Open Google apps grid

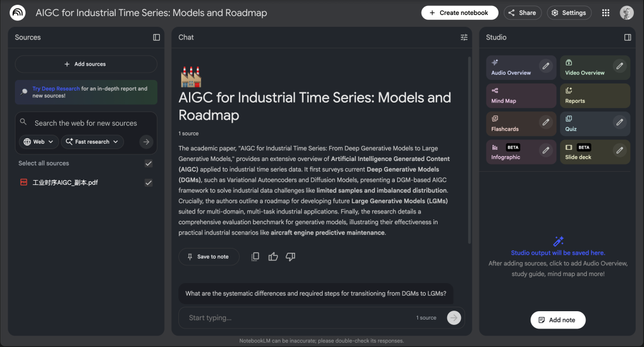click(x=605, y=13)
